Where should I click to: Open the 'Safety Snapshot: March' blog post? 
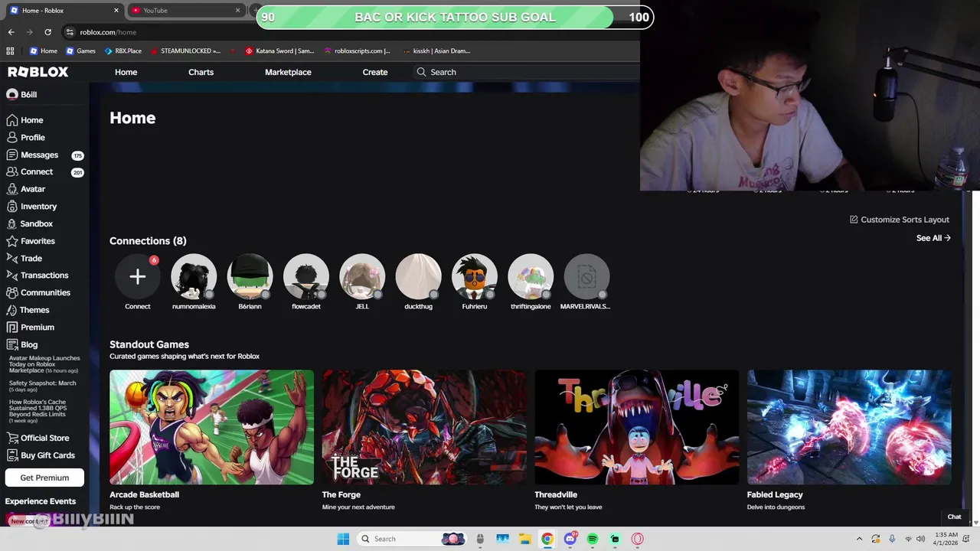pos(43,386)
